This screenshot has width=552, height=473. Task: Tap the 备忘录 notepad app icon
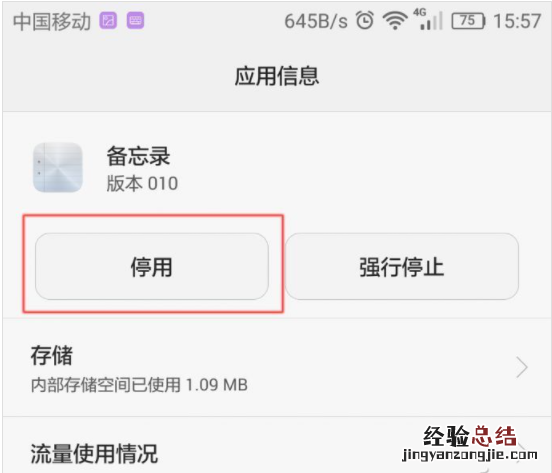tap(58, 168)
